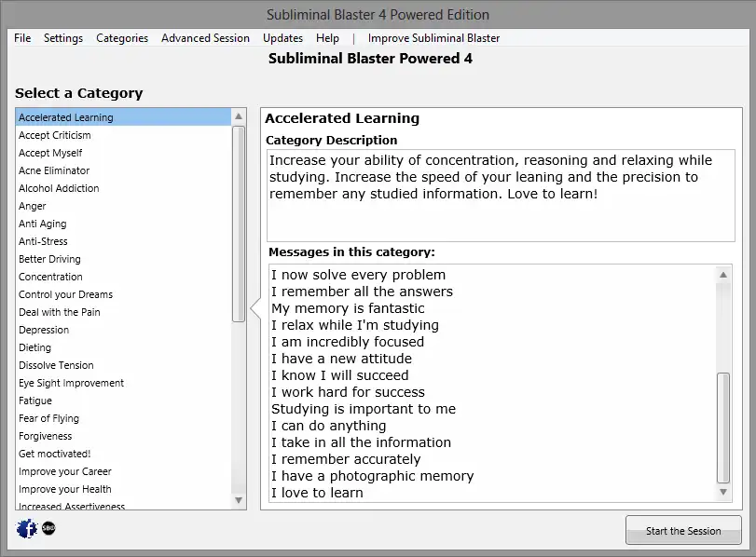Select the Improve your Career category
This screenshot has width=756, height=557.
(123, 471)
